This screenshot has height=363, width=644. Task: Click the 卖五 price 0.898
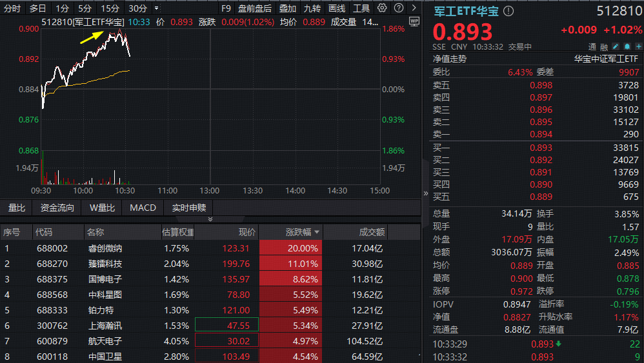pos(541,85)
